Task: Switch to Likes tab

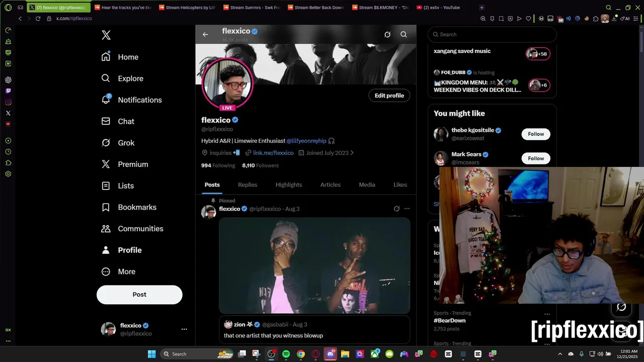Action: point(400,185)
